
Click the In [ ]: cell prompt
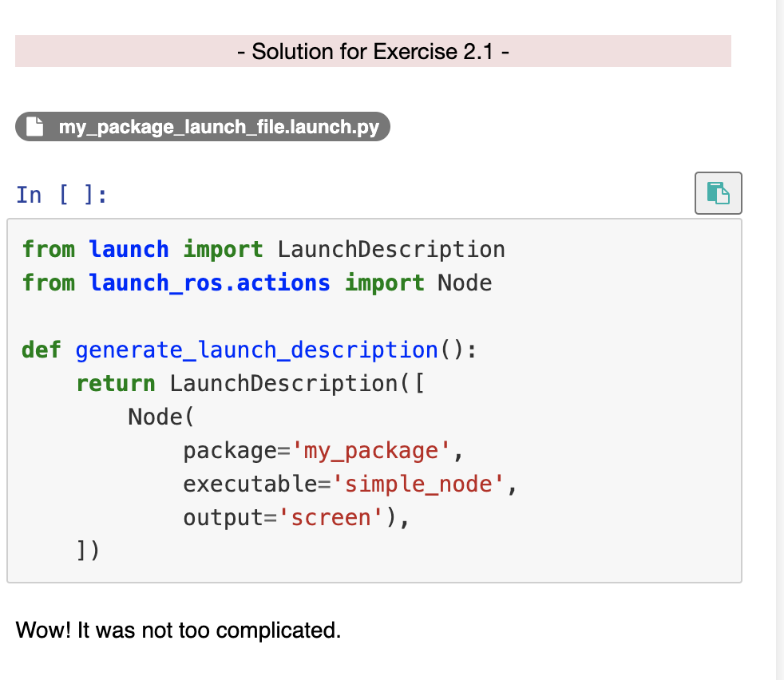coord(61,195)
